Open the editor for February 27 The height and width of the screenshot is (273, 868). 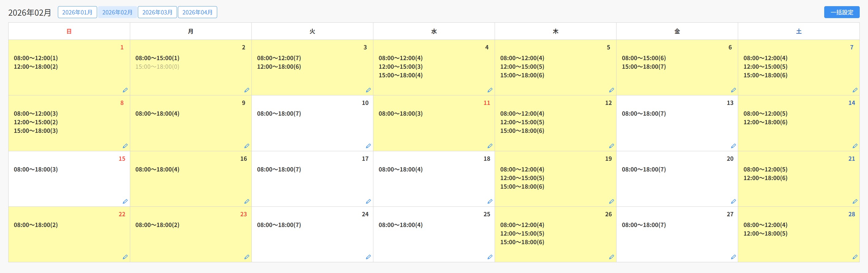coord(733,257)
